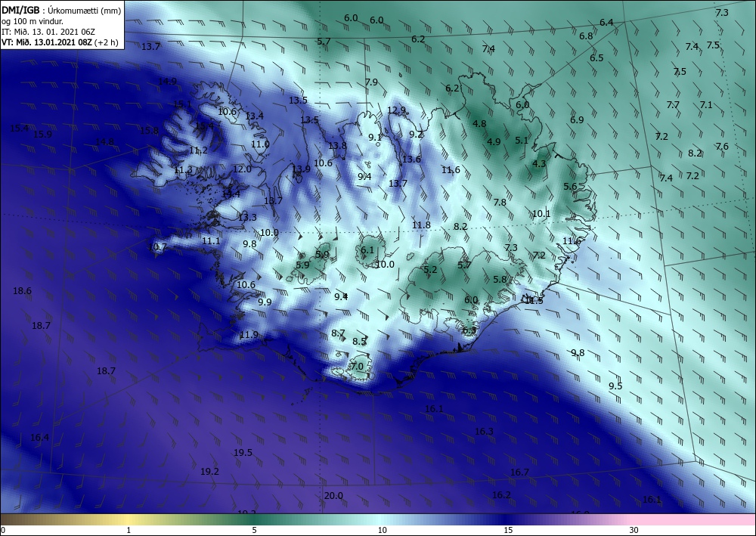Viewport: 756px width, 536px height.
Task: Select the 'og 100 m vindur.' caption line
Action: pyautogui.click(x=33, y=21)
